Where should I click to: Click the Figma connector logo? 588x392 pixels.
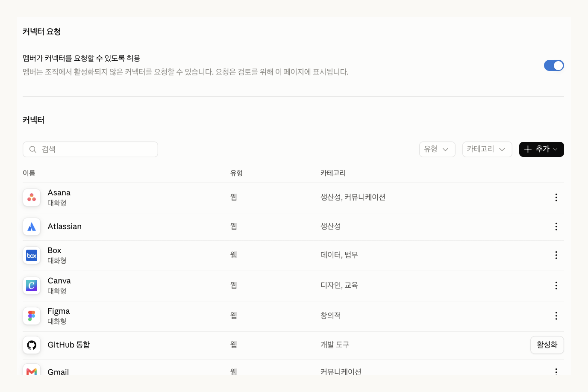[x=32, y=316]
